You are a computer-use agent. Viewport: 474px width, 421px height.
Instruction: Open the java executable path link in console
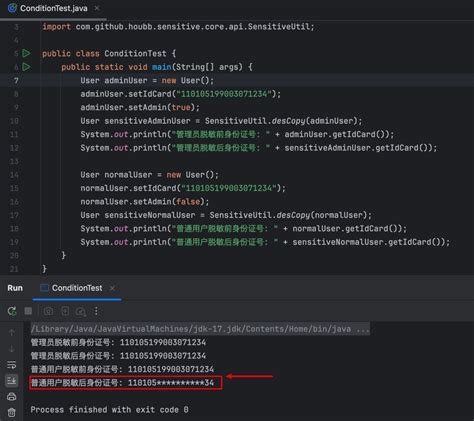coord(200,329)
